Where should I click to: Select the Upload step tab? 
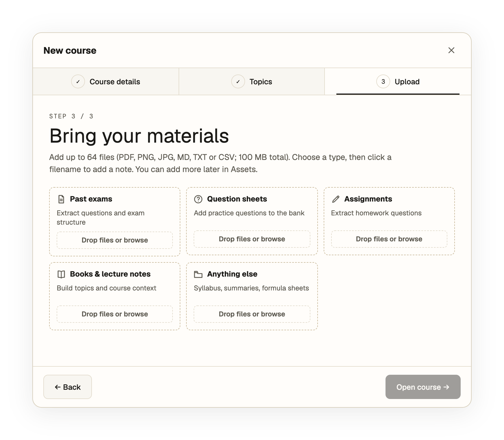point(398,82)
